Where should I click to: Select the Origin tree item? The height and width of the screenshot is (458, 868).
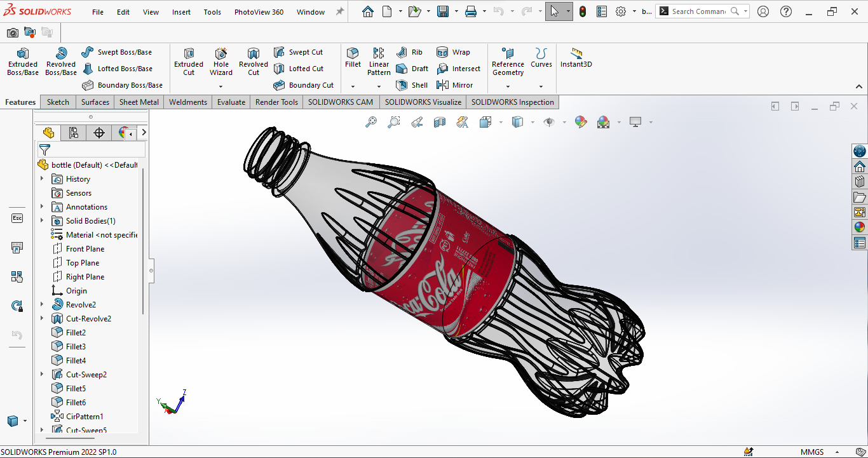(x=76, y=291)
